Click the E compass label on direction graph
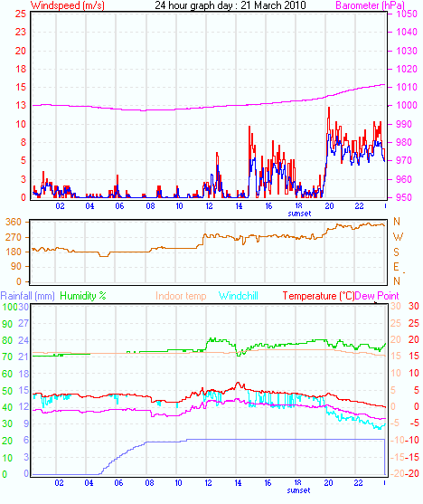Screen dimensions: 423x504 (397, 267)
